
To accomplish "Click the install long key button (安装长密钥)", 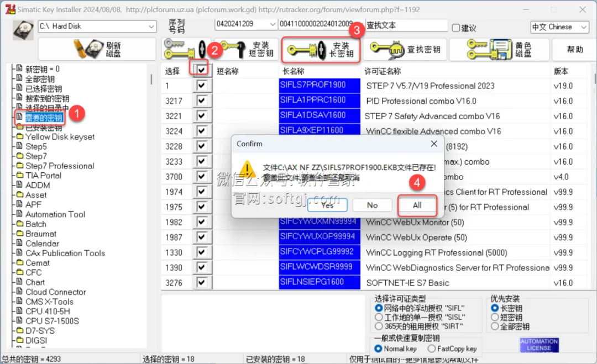I will click(x=321, y=50).
